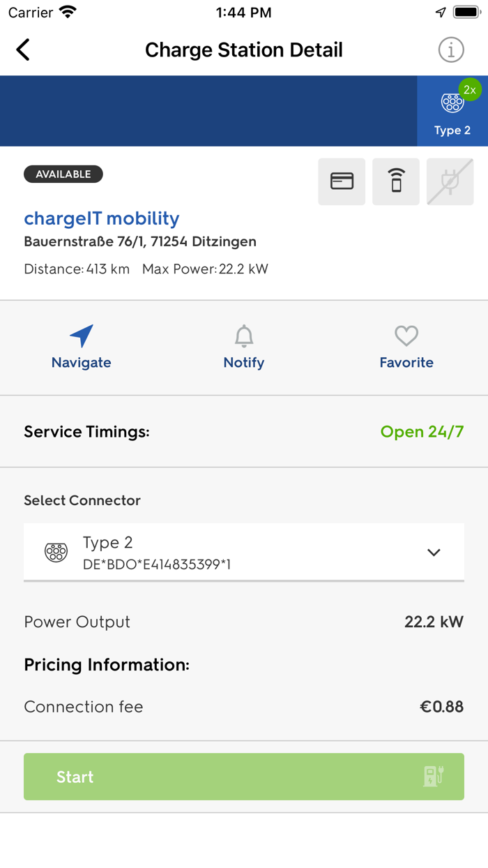Viewport: 488px width, 868px height.
Task: Click the AVAILABLE status badge
Action: click(63, 174)
